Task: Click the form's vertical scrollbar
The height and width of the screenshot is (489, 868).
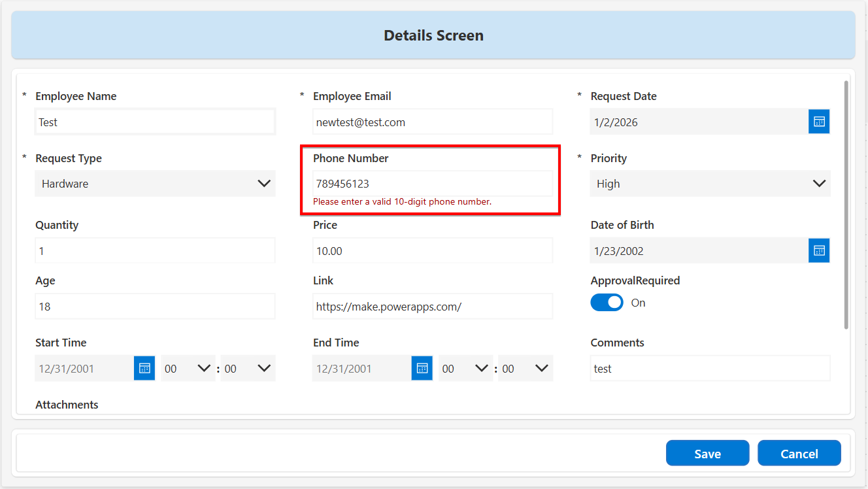Action: pos(846,204)
